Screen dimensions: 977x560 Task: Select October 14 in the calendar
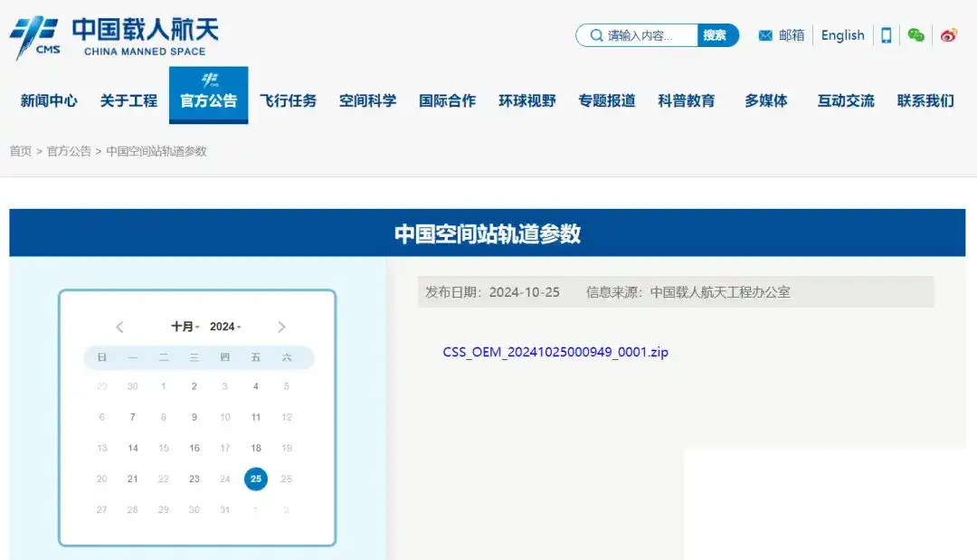(x=133, y=448)
